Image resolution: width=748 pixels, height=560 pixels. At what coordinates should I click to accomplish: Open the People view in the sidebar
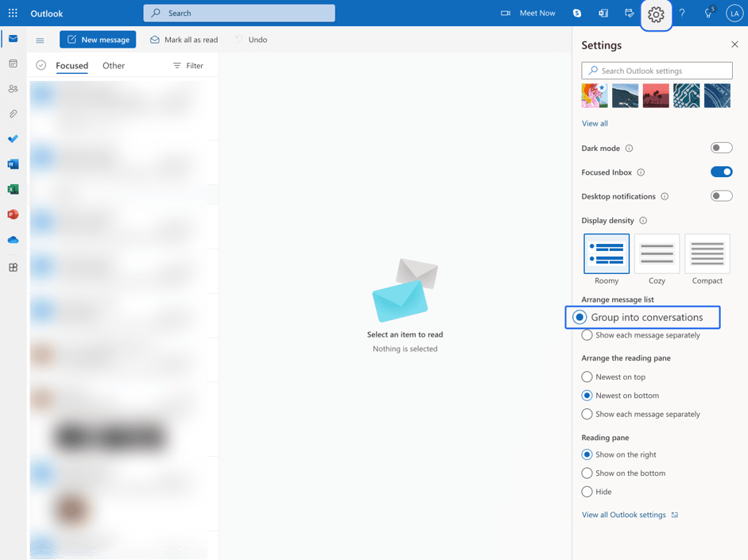point(12,88)
